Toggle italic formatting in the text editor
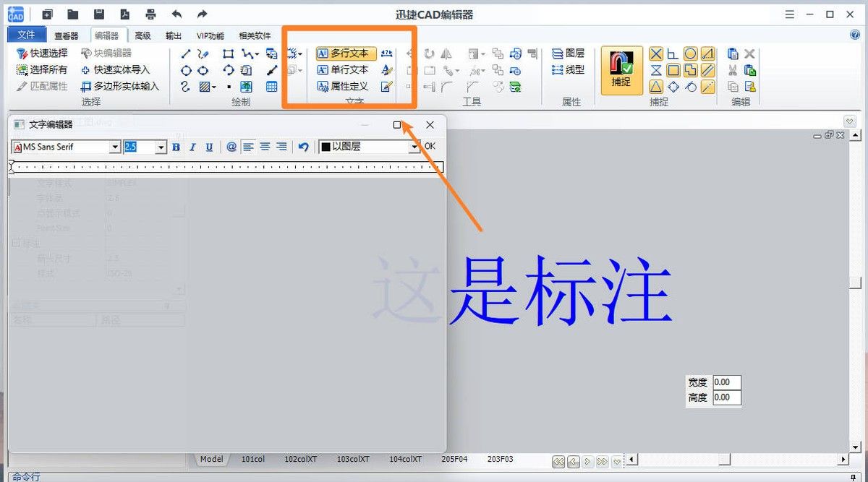Screen dimensions: 868x482 click(192, 147)
